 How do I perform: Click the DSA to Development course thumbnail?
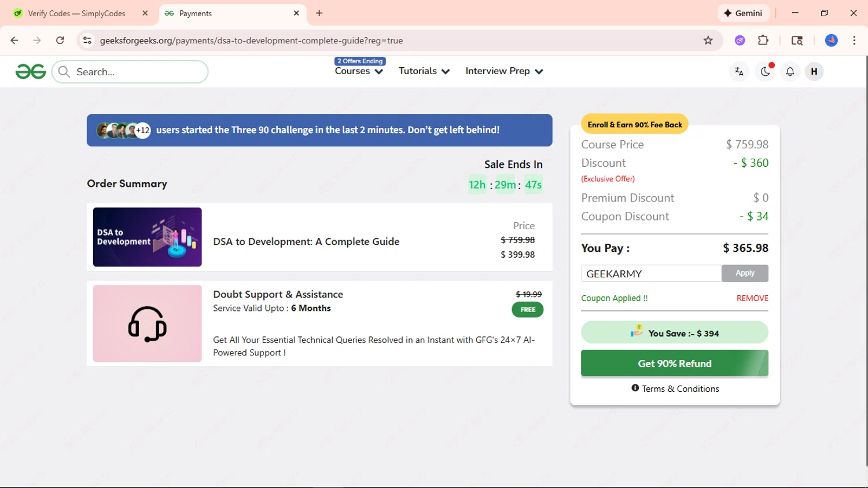tap(148, 237)
